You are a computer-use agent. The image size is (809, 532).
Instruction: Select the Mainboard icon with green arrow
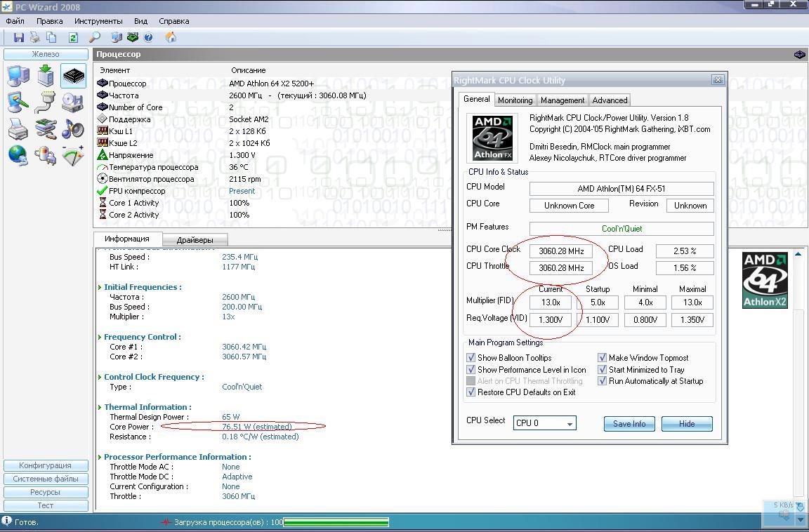(x=46, y=76)
